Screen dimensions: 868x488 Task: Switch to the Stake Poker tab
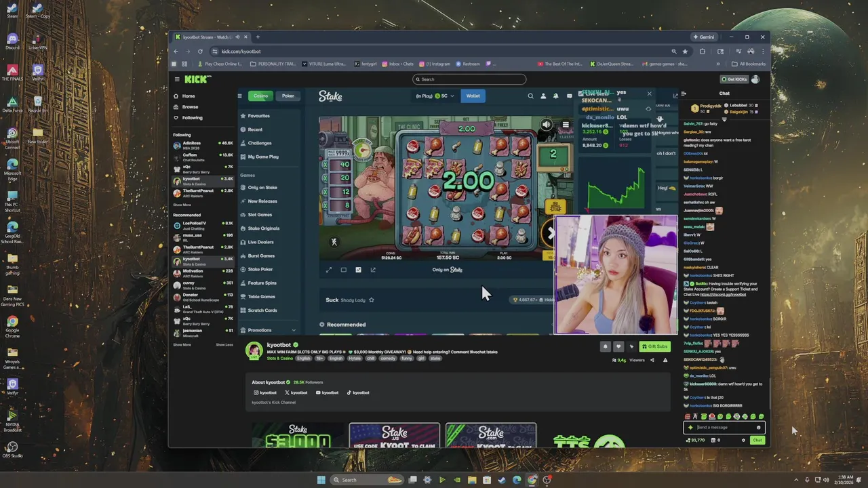(x=288, y=96)
